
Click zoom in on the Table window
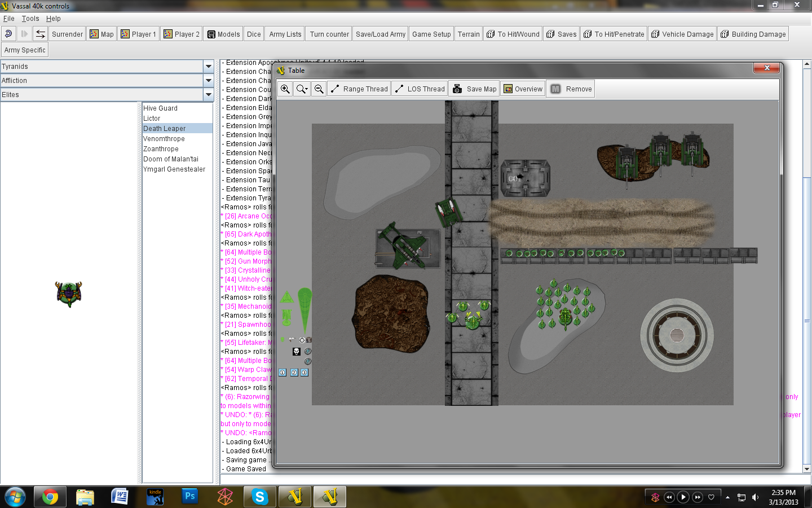click(285, 89)
